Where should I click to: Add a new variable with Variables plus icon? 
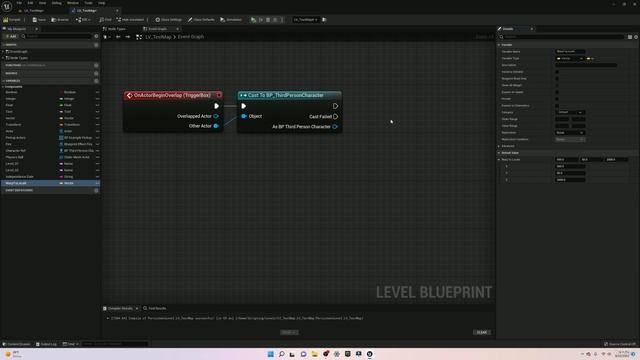(x=96, y=81)
